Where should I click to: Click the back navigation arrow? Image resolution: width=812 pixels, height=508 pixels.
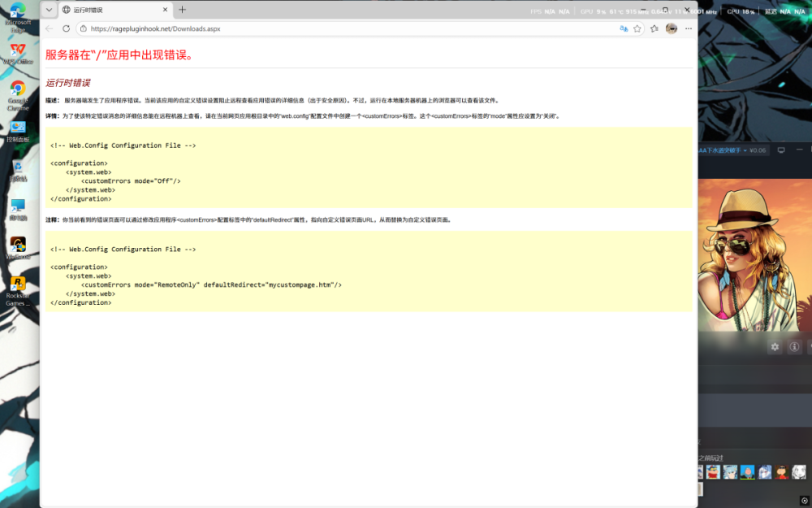click(50, 28)
